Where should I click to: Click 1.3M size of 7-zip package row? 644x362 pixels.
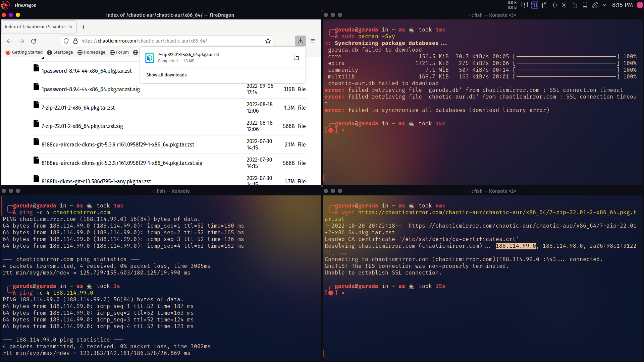289,108
